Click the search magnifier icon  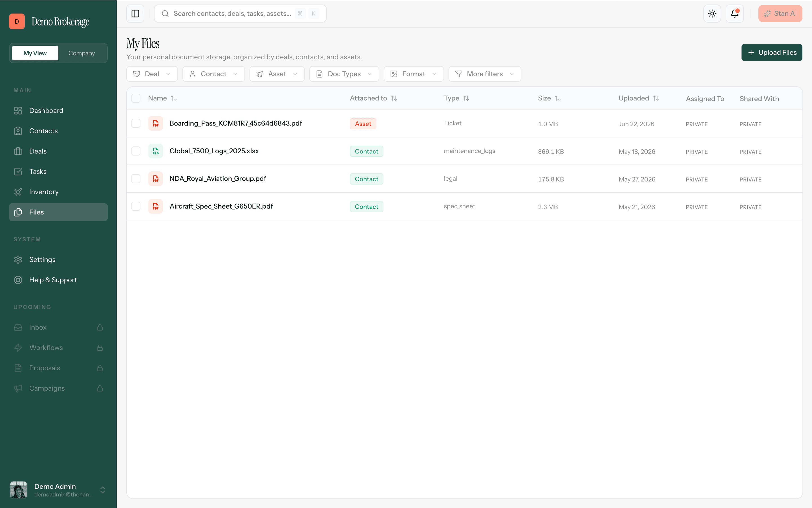pos(165,14)
